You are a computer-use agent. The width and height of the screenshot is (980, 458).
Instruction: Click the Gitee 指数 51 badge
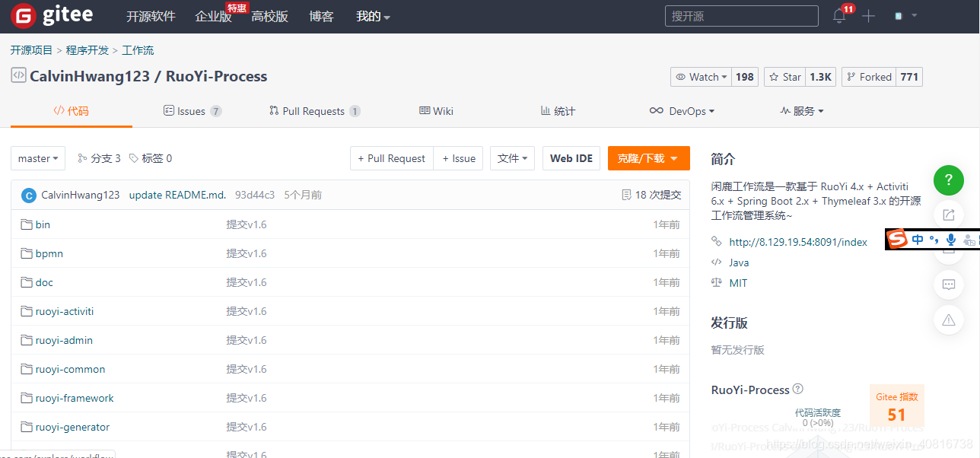point(897,406)
